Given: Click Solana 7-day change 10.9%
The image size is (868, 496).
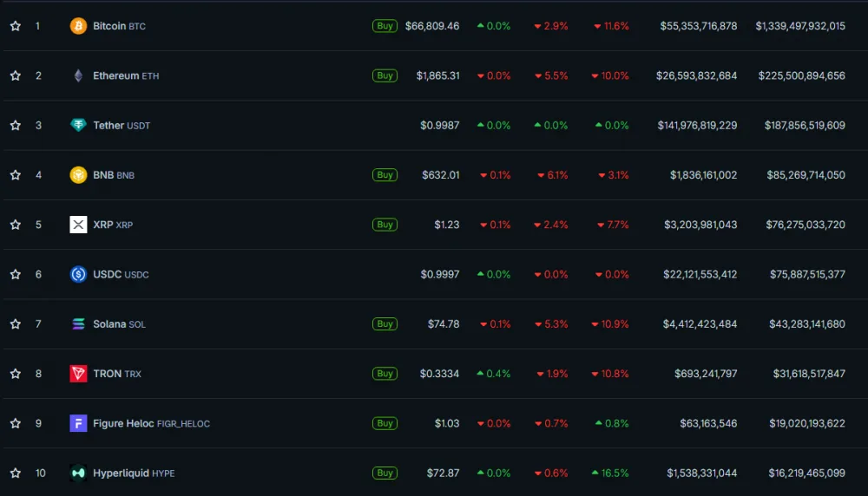Looking at the screenshot, I should 610,324.
